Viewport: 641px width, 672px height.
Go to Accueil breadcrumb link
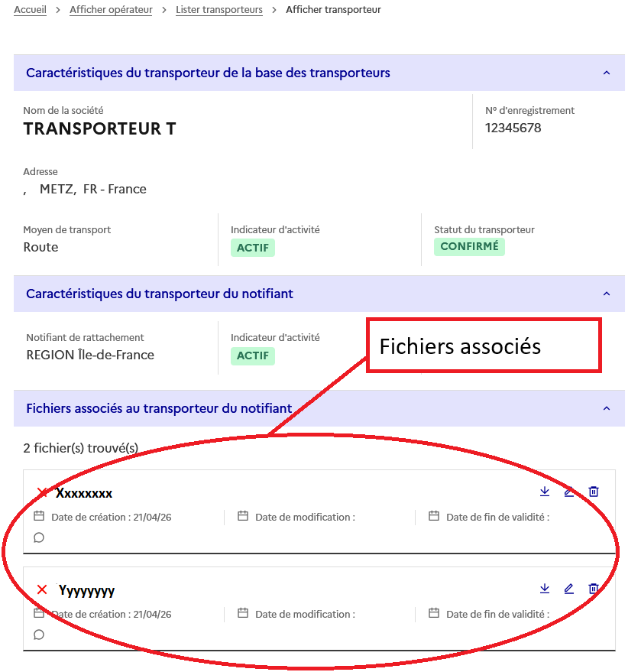point(30,10)
